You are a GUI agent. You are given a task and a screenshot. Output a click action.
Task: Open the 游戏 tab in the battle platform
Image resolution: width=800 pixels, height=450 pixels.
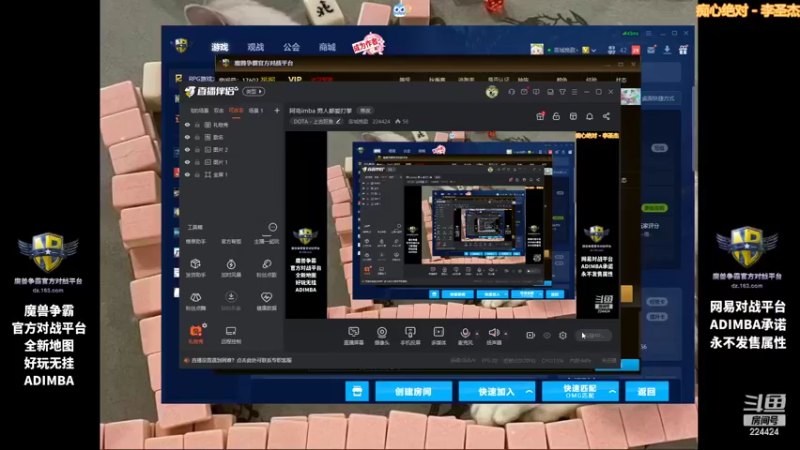[x=219, y=47]
